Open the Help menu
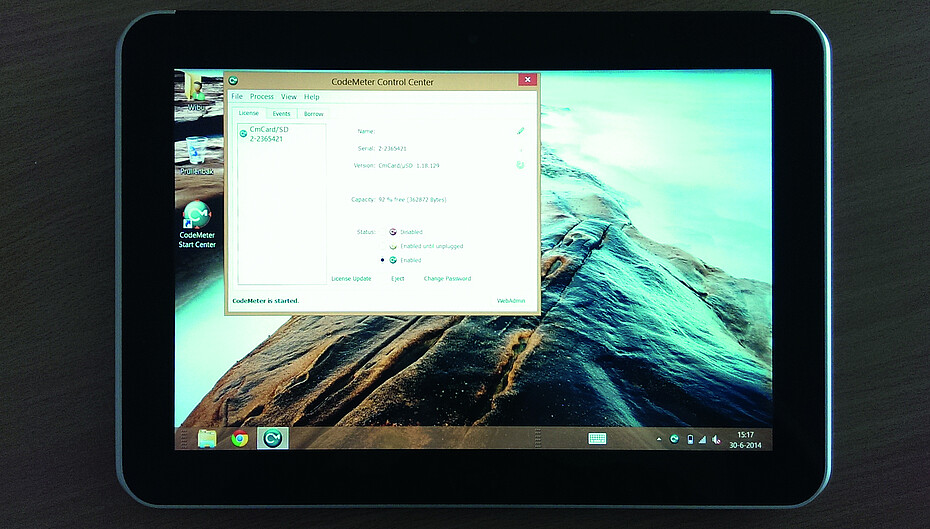Image resolution: width=930 pixels, height=529 pixels. pos(312,97)
